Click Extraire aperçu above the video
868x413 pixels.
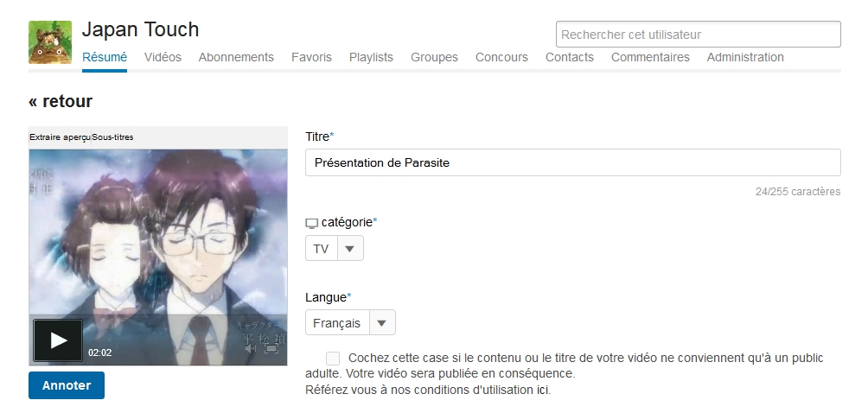pyautogui.click(x=60, y=137)
